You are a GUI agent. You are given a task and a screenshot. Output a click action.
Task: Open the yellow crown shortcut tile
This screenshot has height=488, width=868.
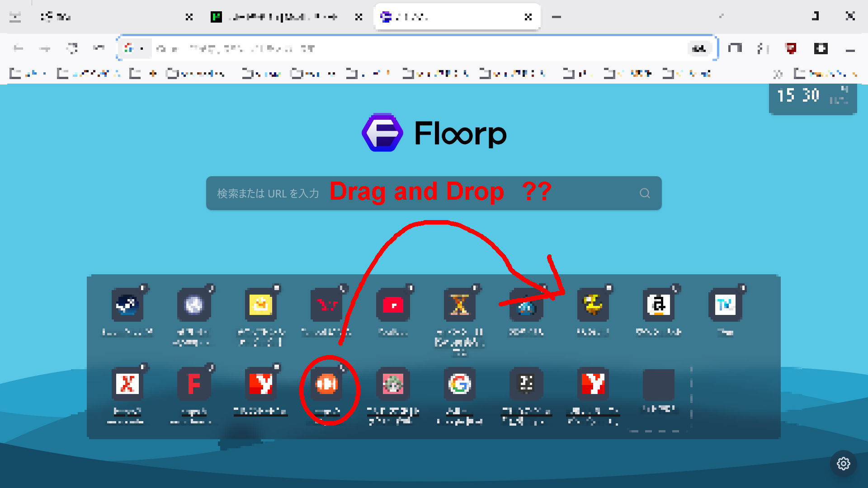coord(260,305)
